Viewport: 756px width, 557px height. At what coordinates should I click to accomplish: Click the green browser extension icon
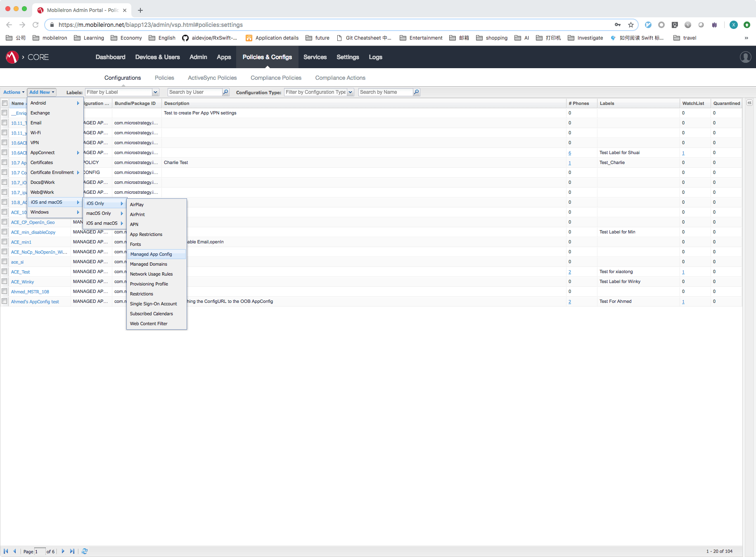pyautogui.click(x=747, y=25)
